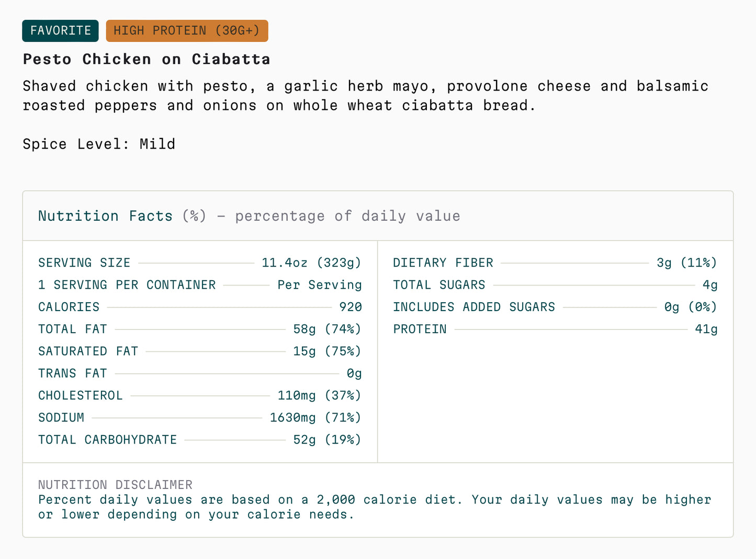Select the Dietary Fiber 3g row
This screenshot has height=559, width=756.
pyautogui.click(x=555, y=263)
